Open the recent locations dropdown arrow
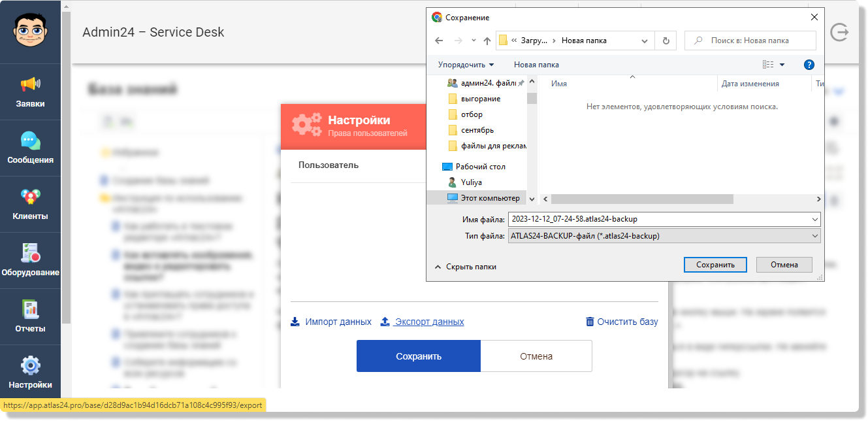This screenshot has width=868, height=421. (474, 41)
